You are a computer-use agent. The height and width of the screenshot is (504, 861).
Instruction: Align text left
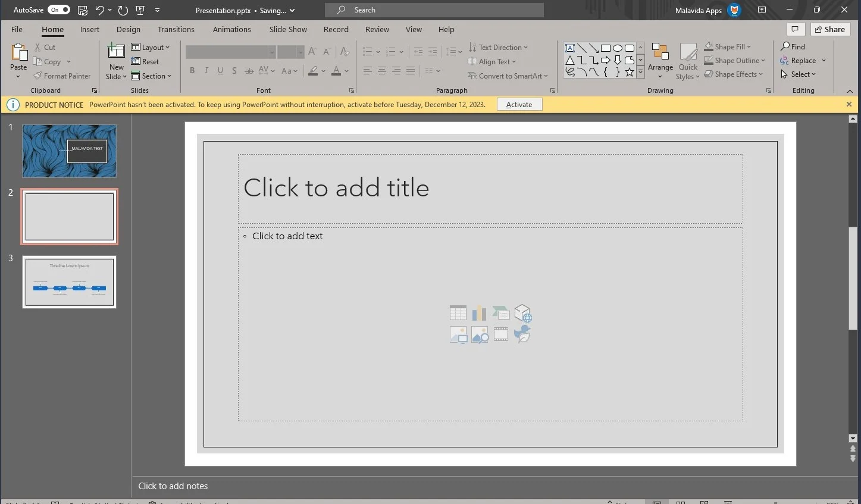(368, 71)
